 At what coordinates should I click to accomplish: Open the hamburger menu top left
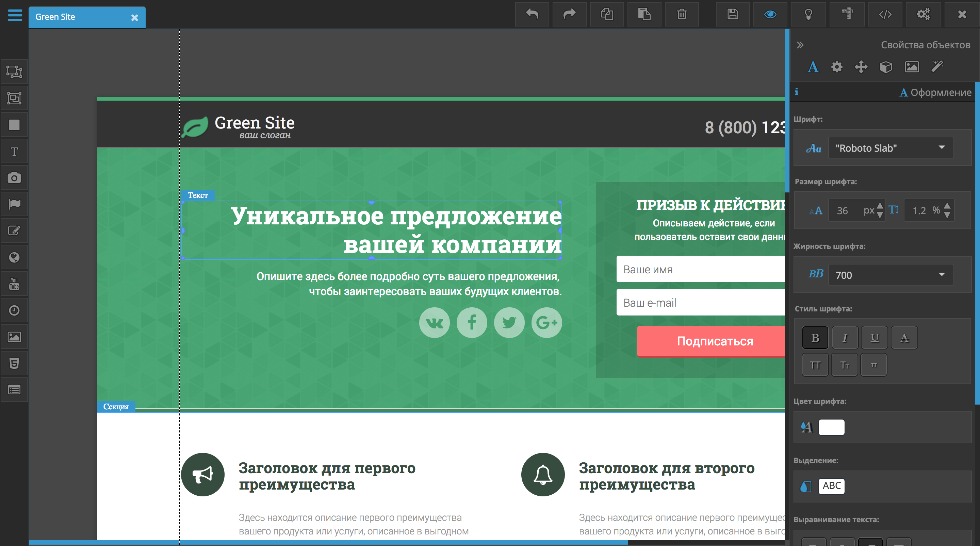click(x=15, y=15)
